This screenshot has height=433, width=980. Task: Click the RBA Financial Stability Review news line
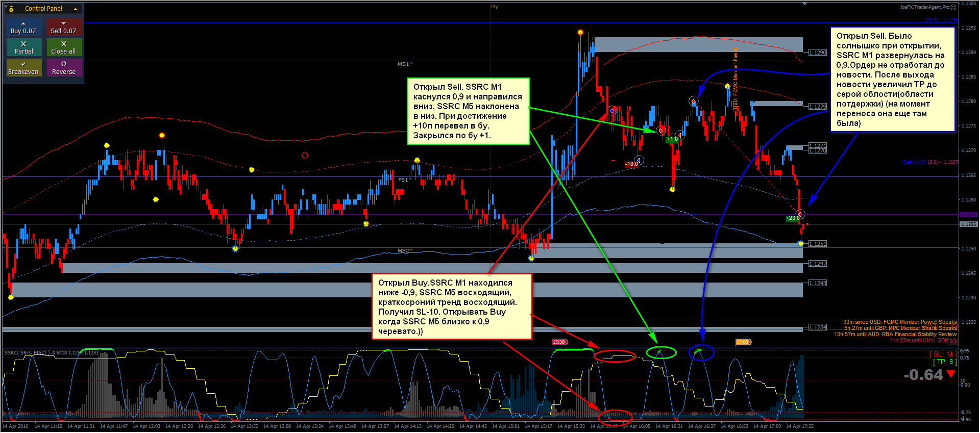point(895,334)
